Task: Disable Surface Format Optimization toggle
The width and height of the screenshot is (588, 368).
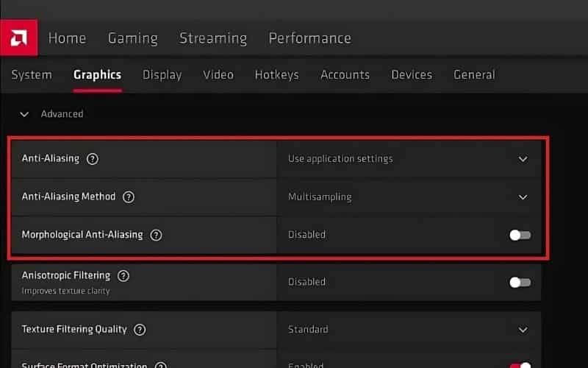Action: point(520,365)
